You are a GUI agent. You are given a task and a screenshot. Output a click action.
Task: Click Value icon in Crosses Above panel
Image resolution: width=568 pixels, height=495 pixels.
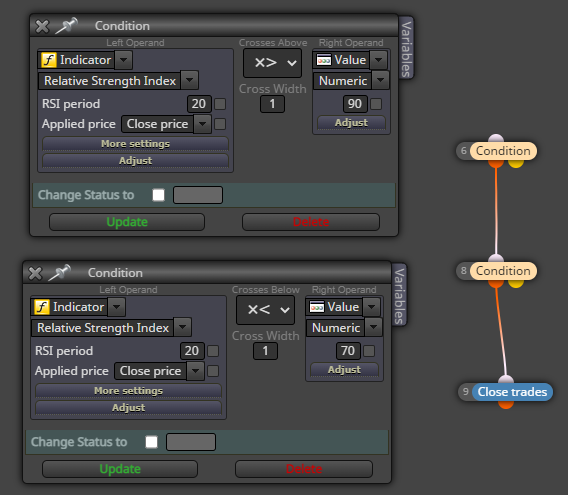pos(324,60)
